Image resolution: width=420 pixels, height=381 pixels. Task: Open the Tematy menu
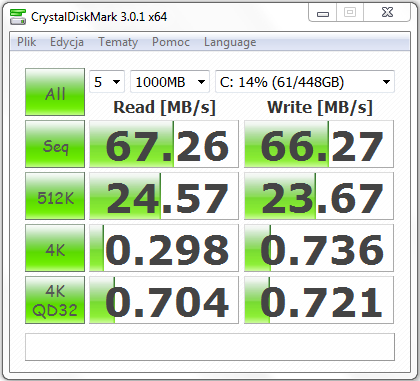click(x=118, y=42)
